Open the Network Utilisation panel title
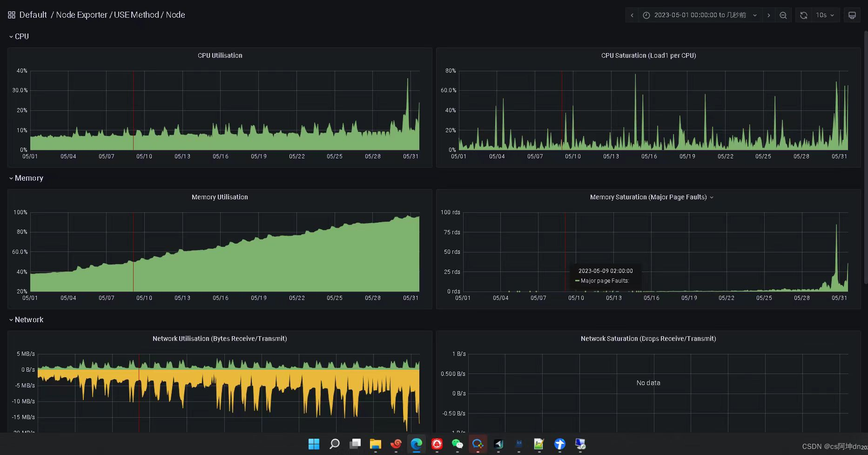 point(220,339)
